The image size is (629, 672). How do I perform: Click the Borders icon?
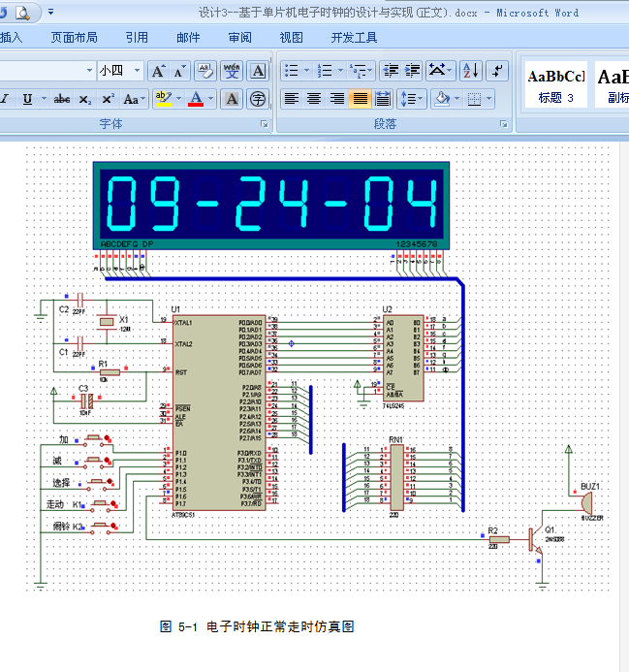(x=474, y=100)
